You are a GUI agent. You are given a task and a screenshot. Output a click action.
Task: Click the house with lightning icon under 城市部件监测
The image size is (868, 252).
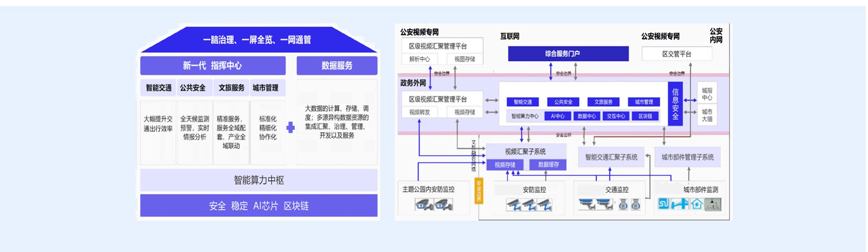697,204
